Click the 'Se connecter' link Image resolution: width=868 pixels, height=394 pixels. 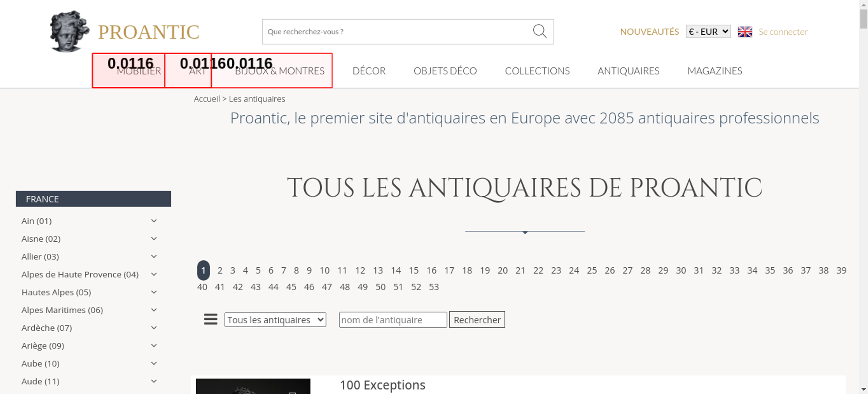(783, 32)
